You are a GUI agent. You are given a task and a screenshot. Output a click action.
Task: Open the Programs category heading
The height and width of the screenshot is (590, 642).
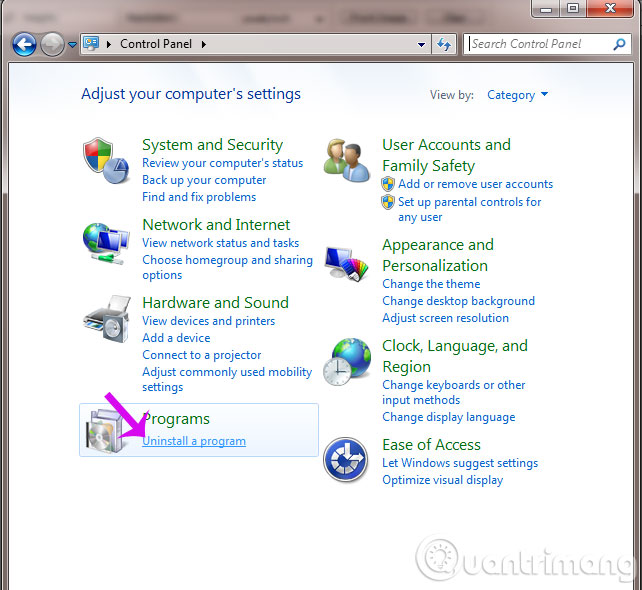coord(176,419)
